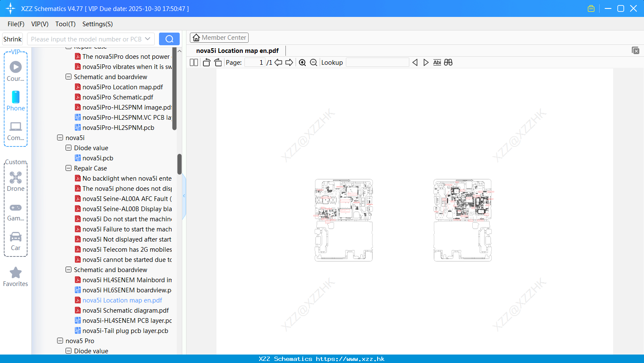Screen dimensions: 644x363
Task: Rotate page clockwise
Action: click(218, 63)
